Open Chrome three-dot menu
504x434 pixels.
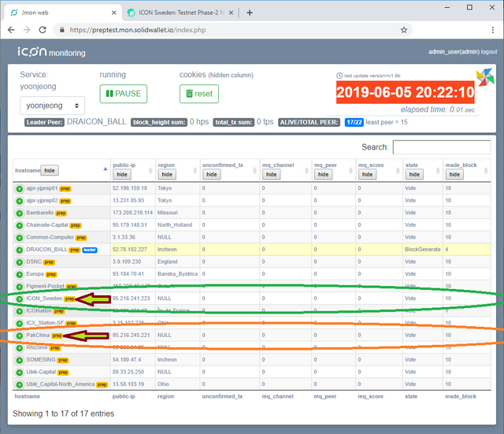493,30
